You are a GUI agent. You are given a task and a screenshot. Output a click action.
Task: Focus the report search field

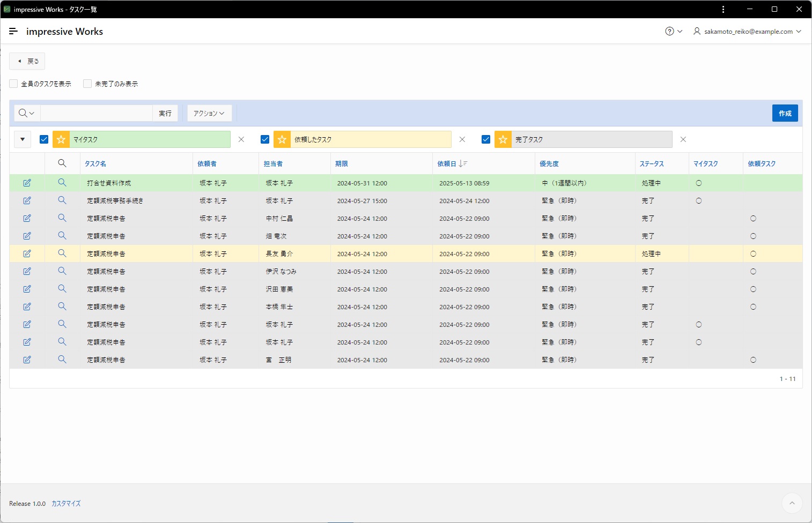[97, 113]
